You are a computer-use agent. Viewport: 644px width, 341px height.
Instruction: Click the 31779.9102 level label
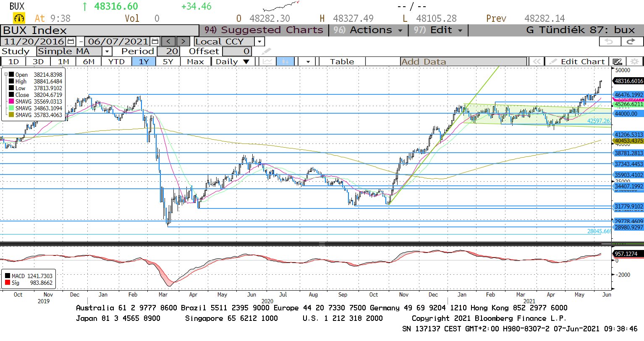click(628, 206)
